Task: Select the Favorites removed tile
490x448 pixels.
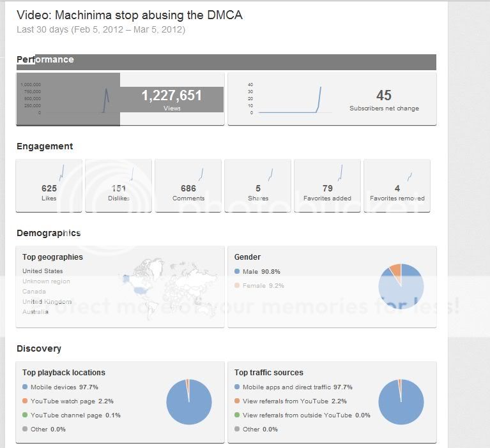Action: [397, 186]
